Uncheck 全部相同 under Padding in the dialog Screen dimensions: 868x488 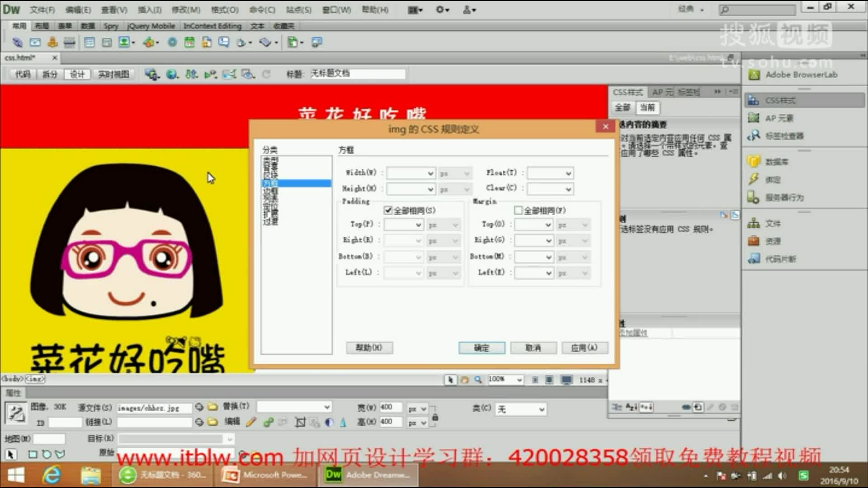[388, 210]
